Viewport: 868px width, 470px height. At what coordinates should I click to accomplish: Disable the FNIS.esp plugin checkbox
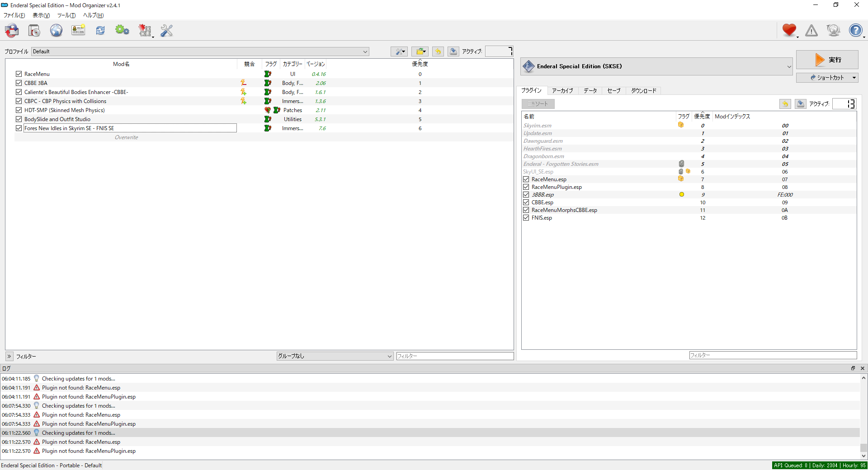pyautogui.click(x=526, y=218)
